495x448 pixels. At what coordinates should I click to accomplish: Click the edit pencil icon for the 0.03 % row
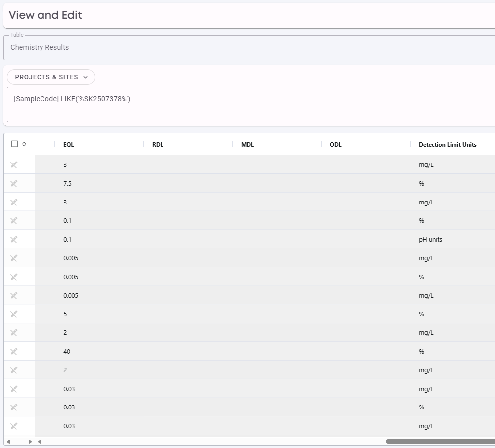(14, 407)
